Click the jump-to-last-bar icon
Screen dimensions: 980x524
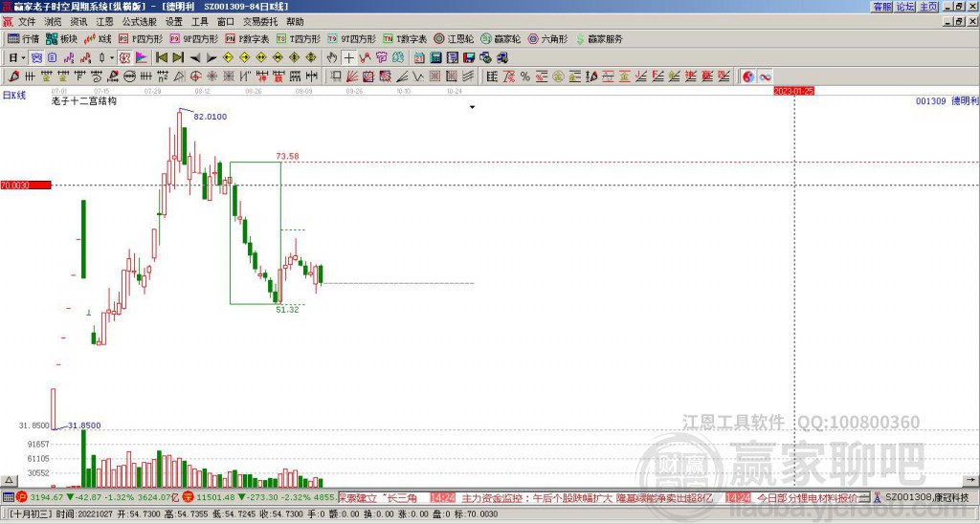[178, 57]
